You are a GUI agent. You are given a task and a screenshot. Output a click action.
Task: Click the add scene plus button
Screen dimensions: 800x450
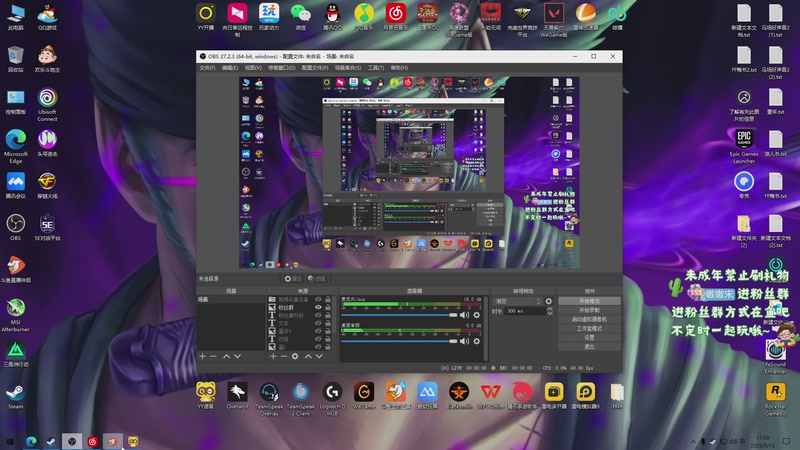203,356
